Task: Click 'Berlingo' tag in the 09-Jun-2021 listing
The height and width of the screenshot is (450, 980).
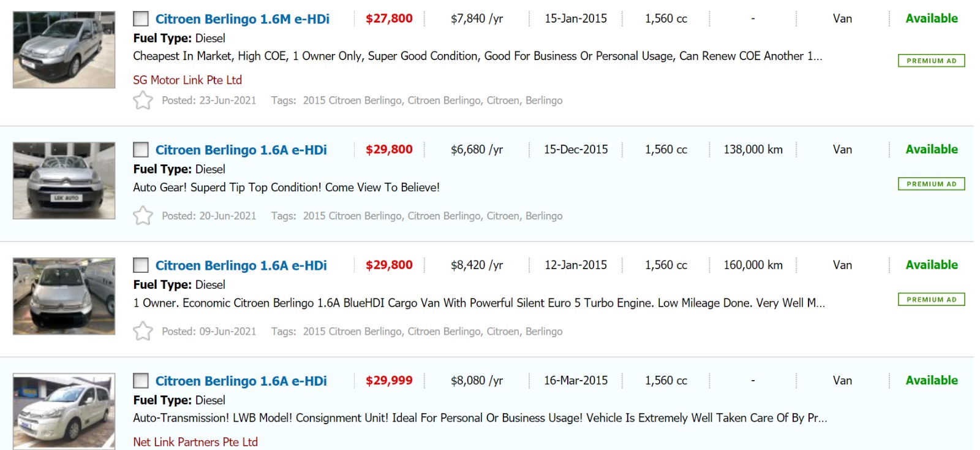Action: (544, 332)
